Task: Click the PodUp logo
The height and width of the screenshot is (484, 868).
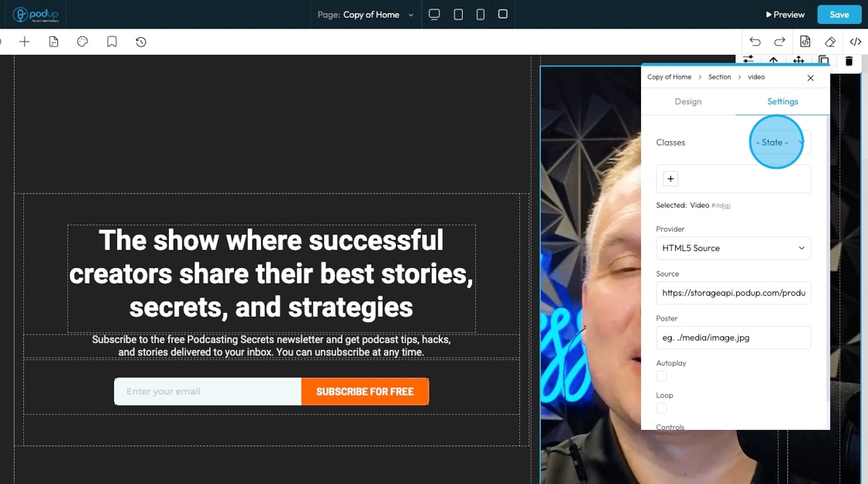Action: pos(36,15)
